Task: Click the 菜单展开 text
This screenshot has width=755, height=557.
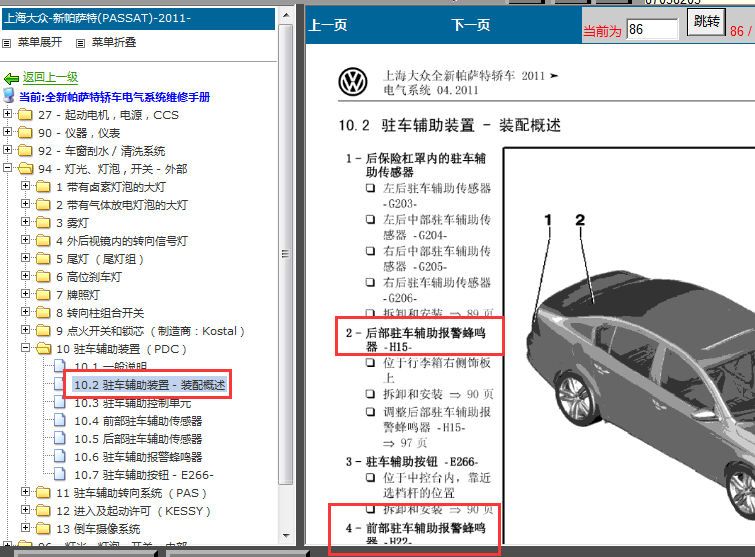Action: coord(40,42)
